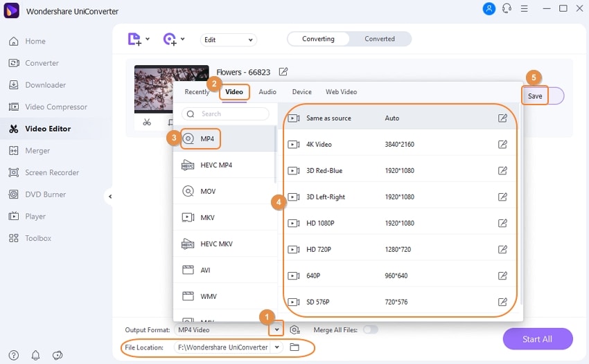The image size is (589, 364).
Task: Select the Video format tab
Action: click(x=234, y=92)
